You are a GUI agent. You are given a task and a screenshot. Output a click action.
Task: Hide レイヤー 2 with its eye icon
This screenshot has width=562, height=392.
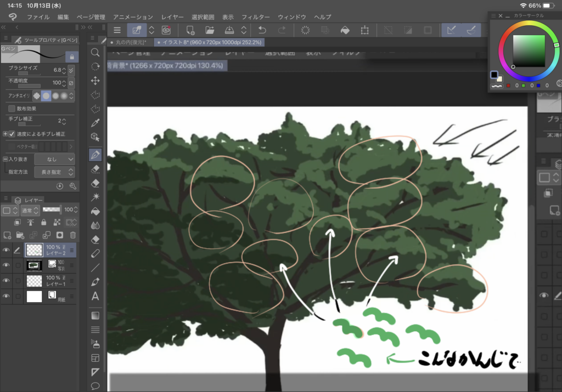6,250
